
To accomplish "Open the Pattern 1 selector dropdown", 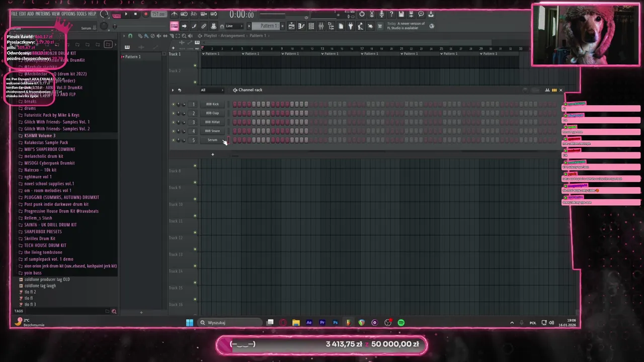I will 265,26.
